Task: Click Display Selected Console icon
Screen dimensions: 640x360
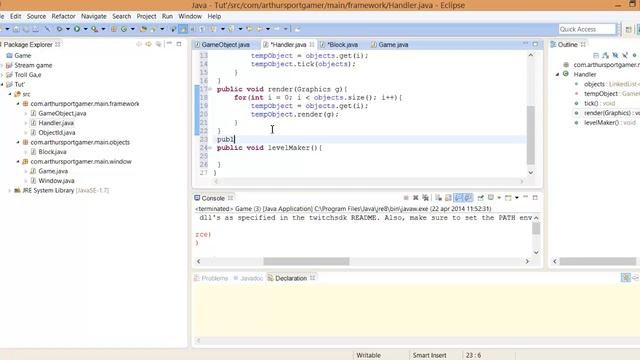Action: pyautogui.click(x=491, y=198)
